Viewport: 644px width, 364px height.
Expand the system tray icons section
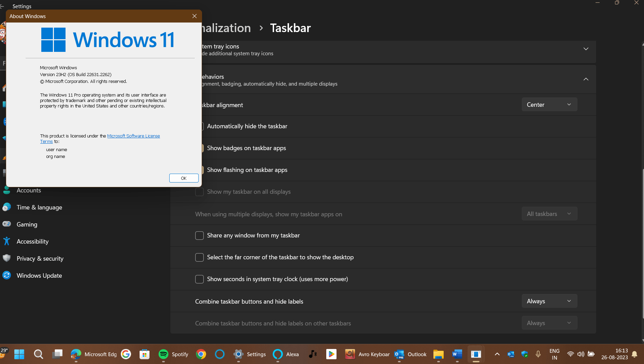click(x=586, y=49)
